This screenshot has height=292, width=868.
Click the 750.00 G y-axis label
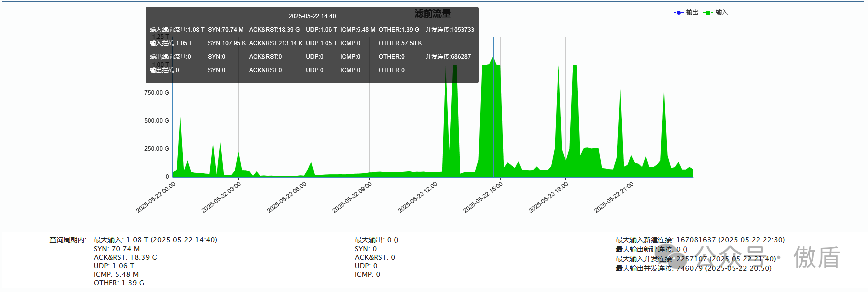(x=157, y=93)
